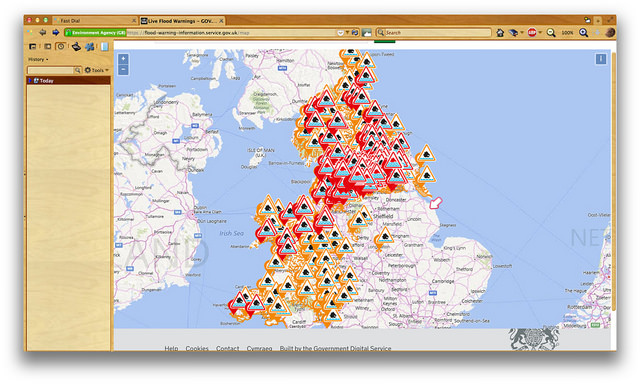Close the Fast Dial tab
Screen dimensions: 640x384
pyautogui.click(x=134, y=20)
